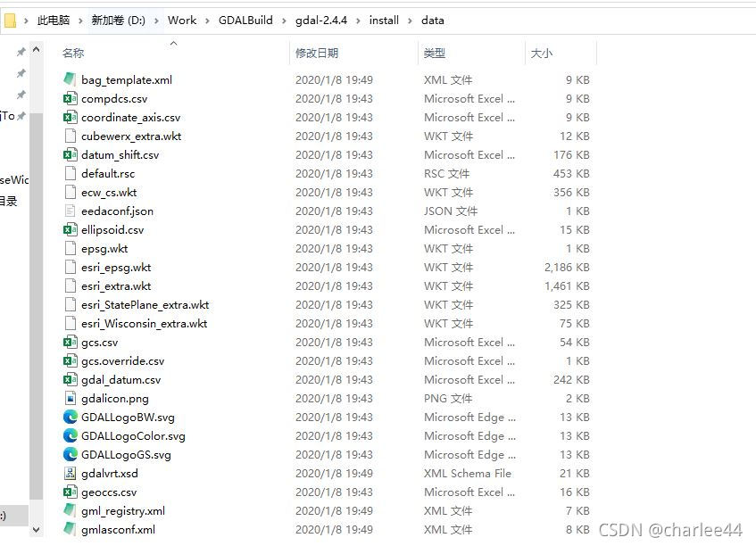Click the file icon of epsg.wkt
This screenshot has width=756, height=546.
(x=70, y=249)
